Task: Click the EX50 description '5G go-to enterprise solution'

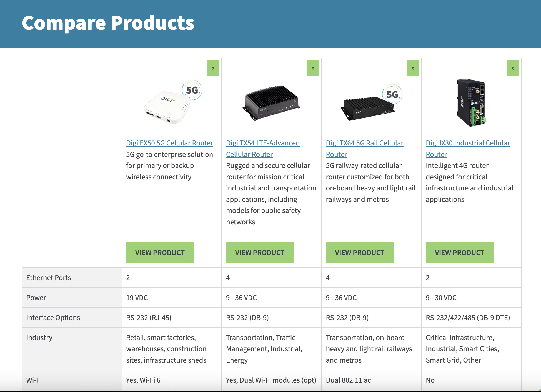Action: pos(169,165)
